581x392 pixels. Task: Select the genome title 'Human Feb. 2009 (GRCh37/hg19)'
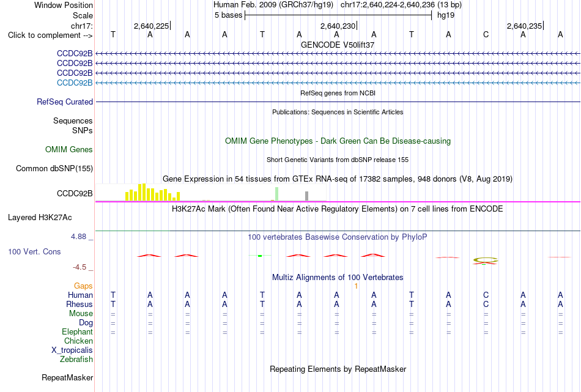273,5
